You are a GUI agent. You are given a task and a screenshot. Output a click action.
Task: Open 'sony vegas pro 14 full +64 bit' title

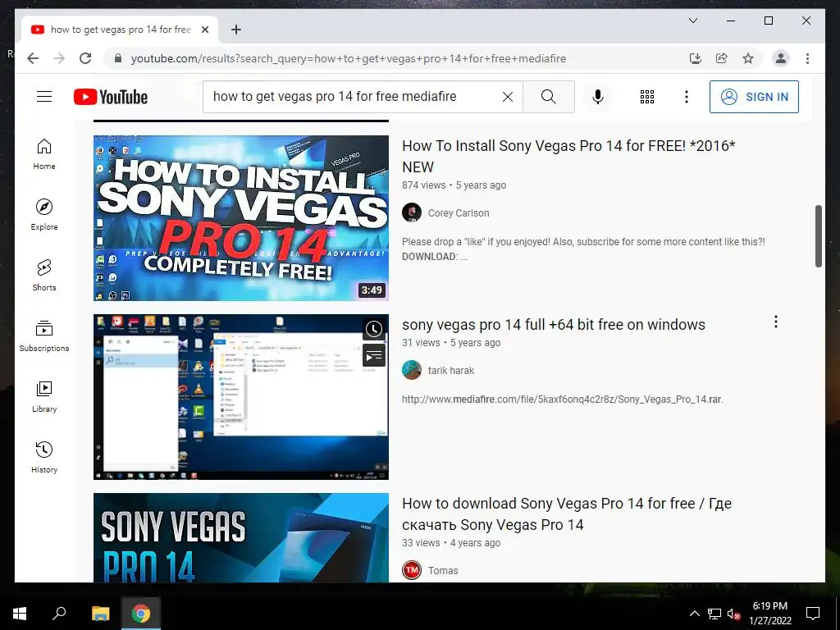[x=554, y=325]
